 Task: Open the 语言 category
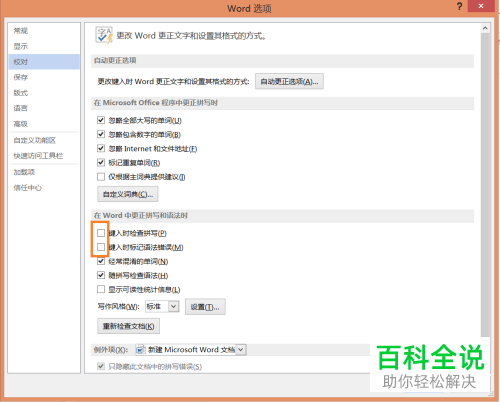(x=44, y=108)
